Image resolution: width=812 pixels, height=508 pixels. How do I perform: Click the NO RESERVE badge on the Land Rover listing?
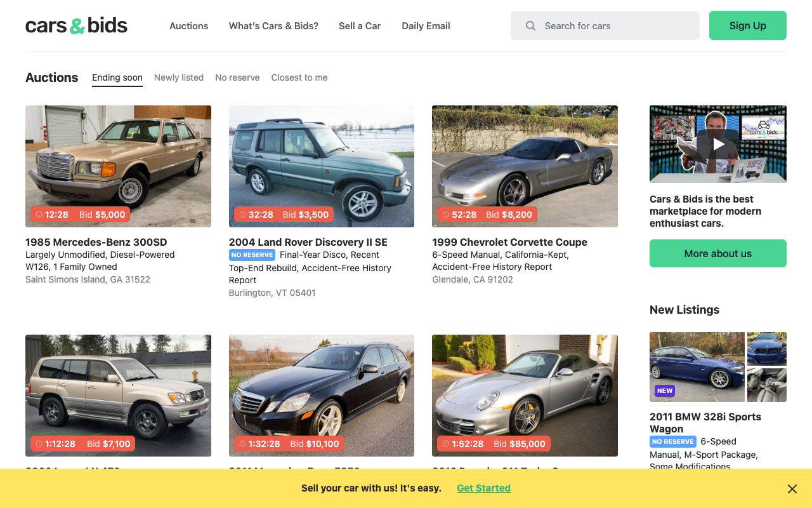pos(252,255)
